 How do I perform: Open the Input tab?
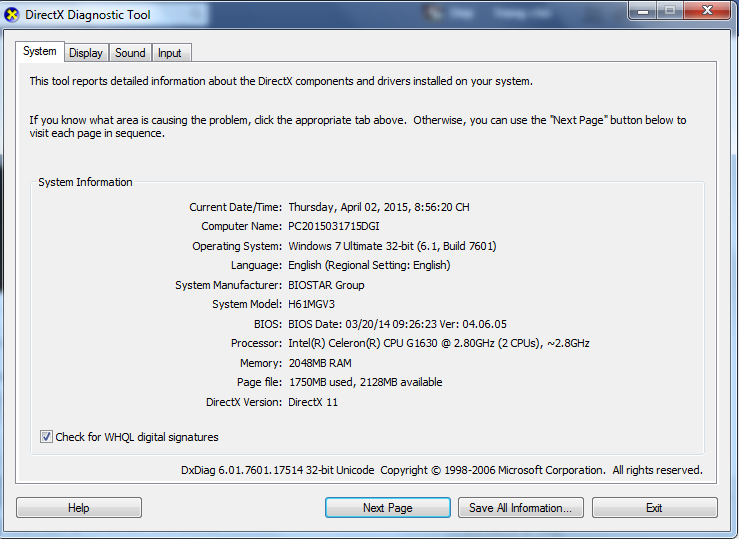(170, 53)
